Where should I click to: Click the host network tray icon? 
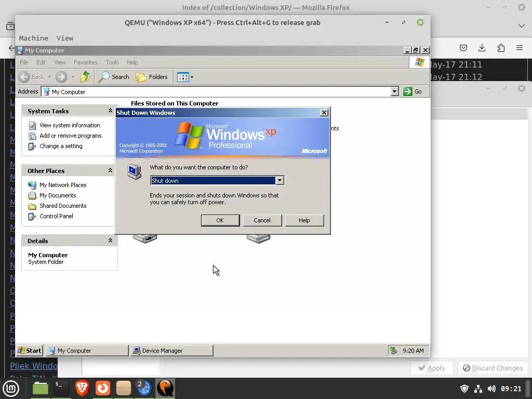[x=478, y=389]
